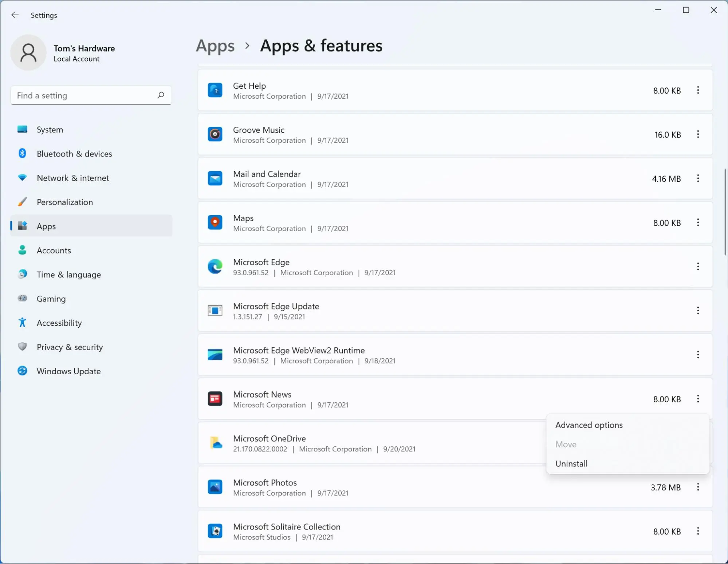Click the Get Help app icon
Image resolution: width=728 pixels, height=564 pixels.
(215, 90)
